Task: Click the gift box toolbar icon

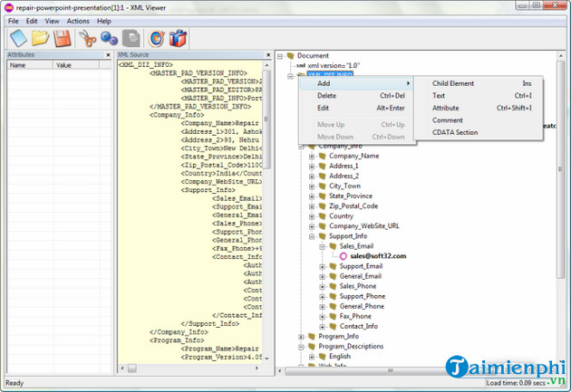Action: [178, 38]
